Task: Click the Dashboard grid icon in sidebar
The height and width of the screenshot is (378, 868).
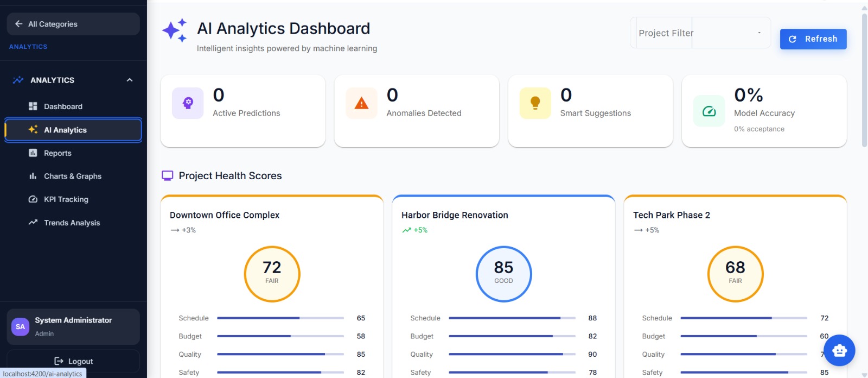Action: click(33, 106)
